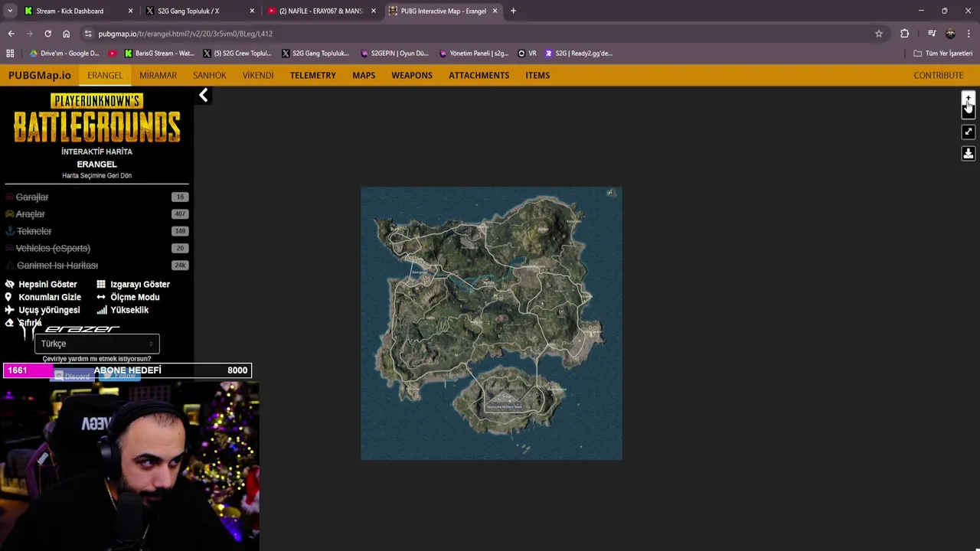
Task: Click the address bar URL field
Action: coord(482,34)
